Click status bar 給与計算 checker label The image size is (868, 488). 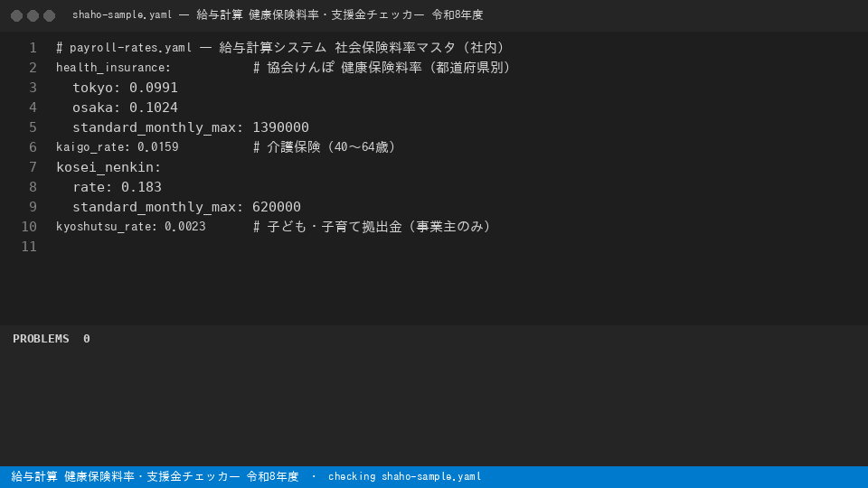(155, 476)
